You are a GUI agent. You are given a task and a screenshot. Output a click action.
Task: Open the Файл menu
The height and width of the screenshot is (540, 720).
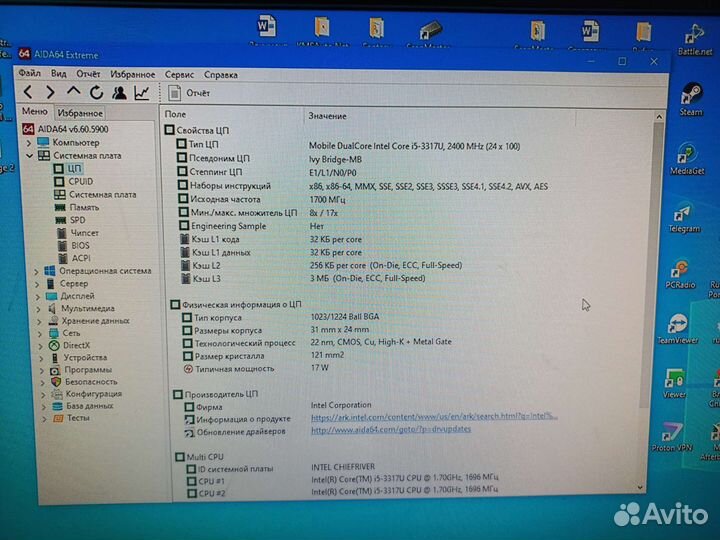[x=29, y=73]
